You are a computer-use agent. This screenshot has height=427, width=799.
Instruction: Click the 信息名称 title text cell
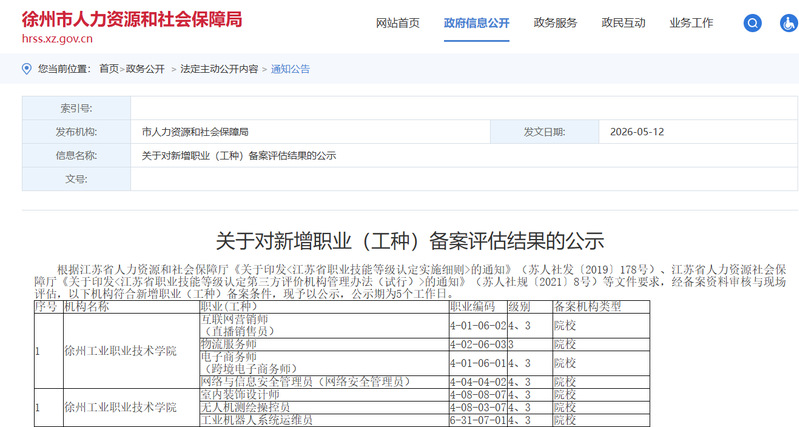(464, 155)
